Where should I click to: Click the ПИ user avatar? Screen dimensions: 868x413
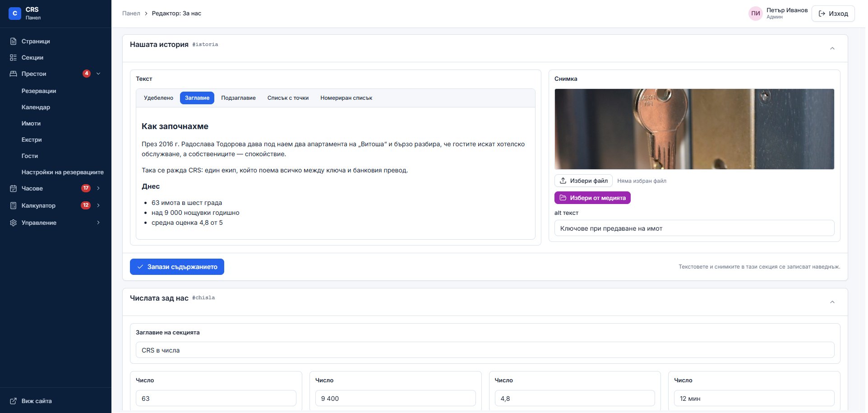tap(756, 14)
